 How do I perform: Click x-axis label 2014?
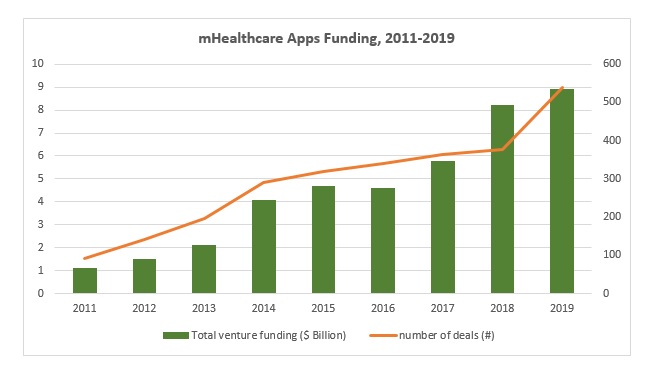click(x=264, y=308)
